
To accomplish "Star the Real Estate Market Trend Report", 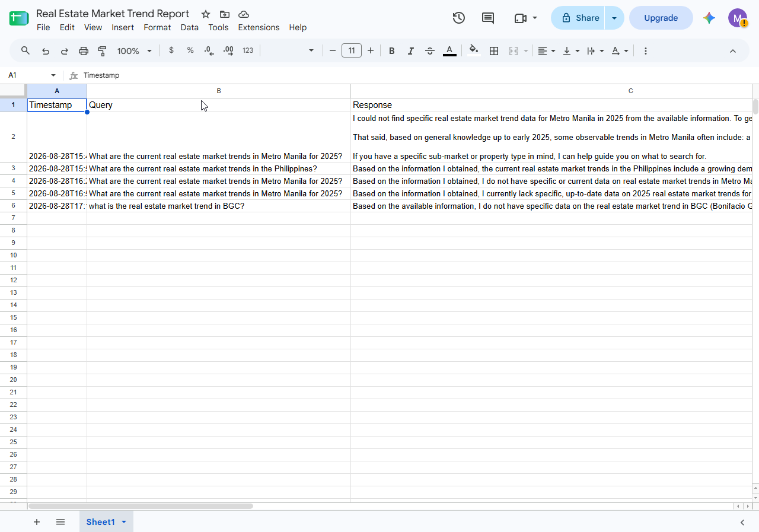I will point(206,14).
